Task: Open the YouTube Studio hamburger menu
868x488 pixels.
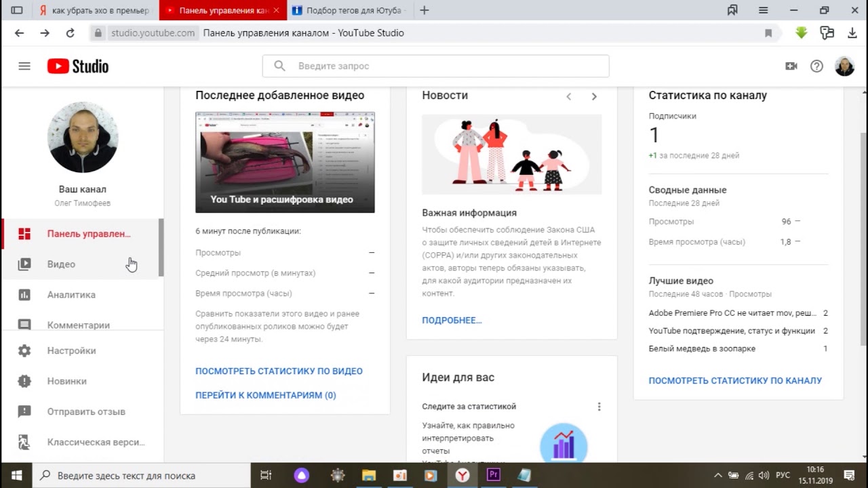Action: [24, 66]
